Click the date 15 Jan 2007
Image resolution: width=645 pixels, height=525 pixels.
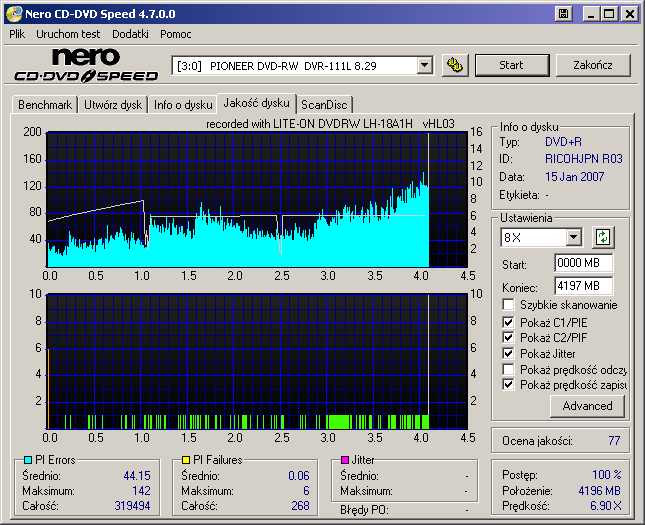tap(574, 177)
